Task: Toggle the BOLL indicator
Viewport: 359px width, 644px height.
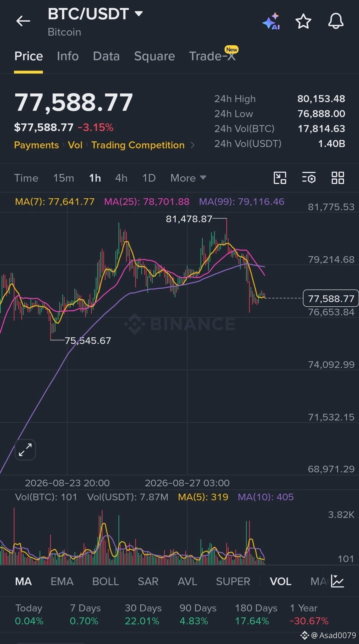Action: pyautogui.click(x=105, y=581)
